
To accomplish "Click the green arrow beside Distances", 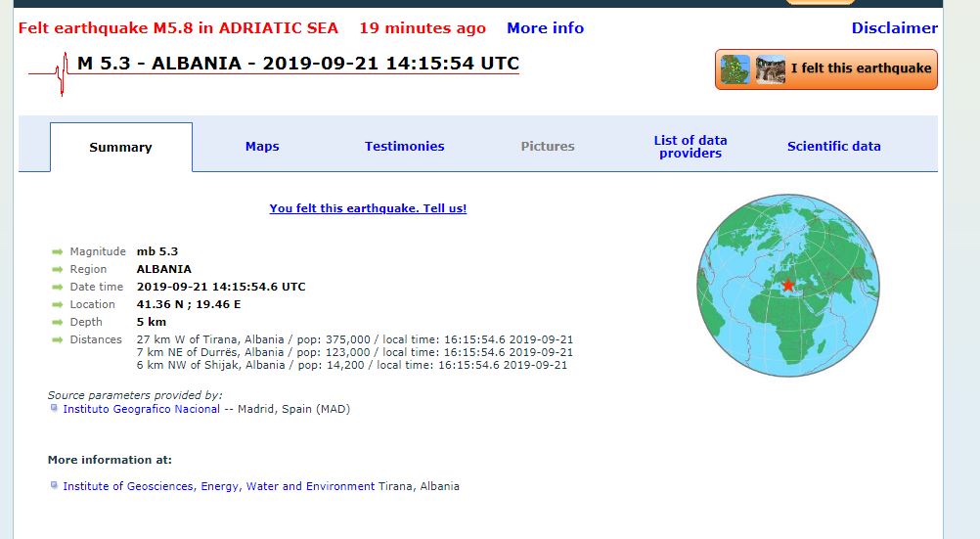I will coord(58,340).
